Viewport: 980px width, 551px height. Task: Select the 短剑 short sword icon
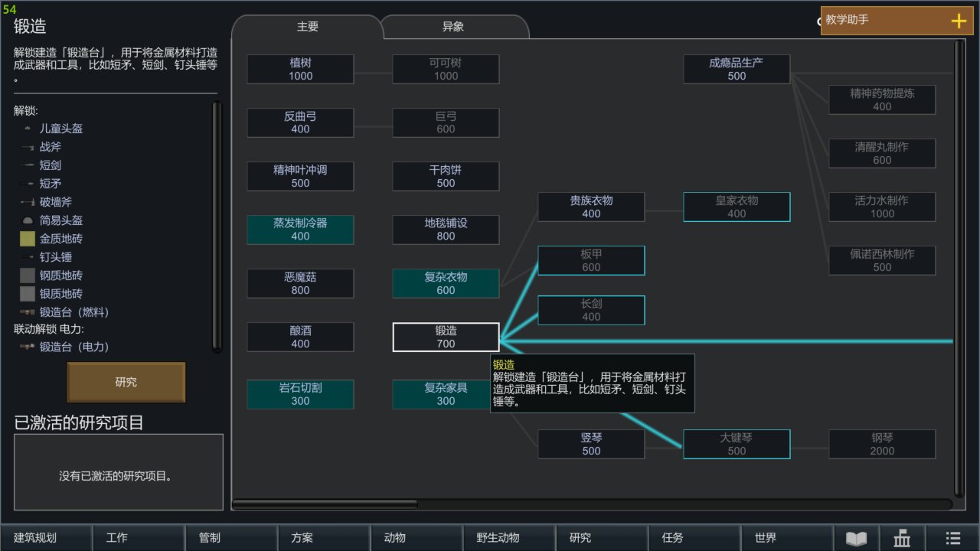[28, 165]
